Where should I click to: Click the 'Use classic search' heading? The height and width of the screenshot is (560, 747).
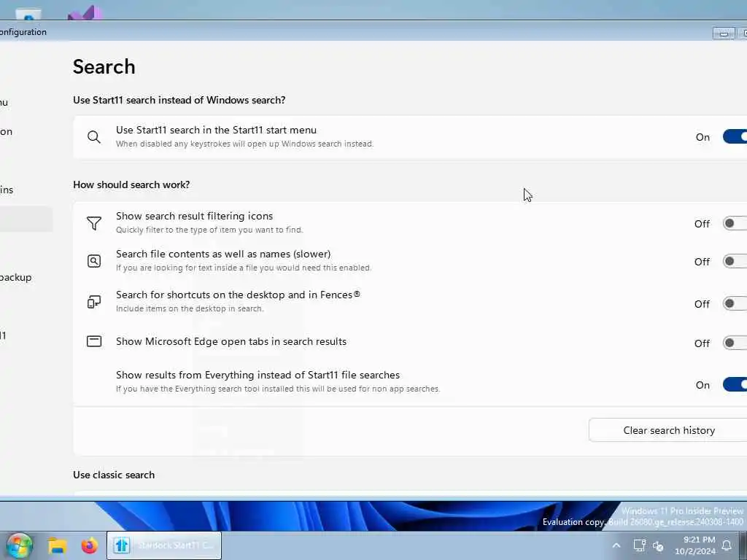(x=114, y=475)
